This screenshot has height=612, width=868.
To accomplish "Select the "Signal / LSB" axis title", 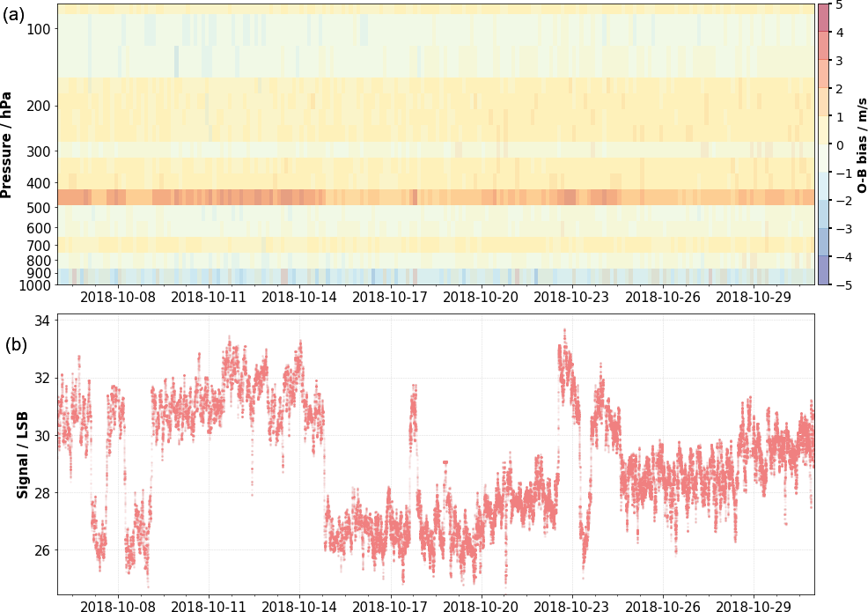I will click(22, 454).
